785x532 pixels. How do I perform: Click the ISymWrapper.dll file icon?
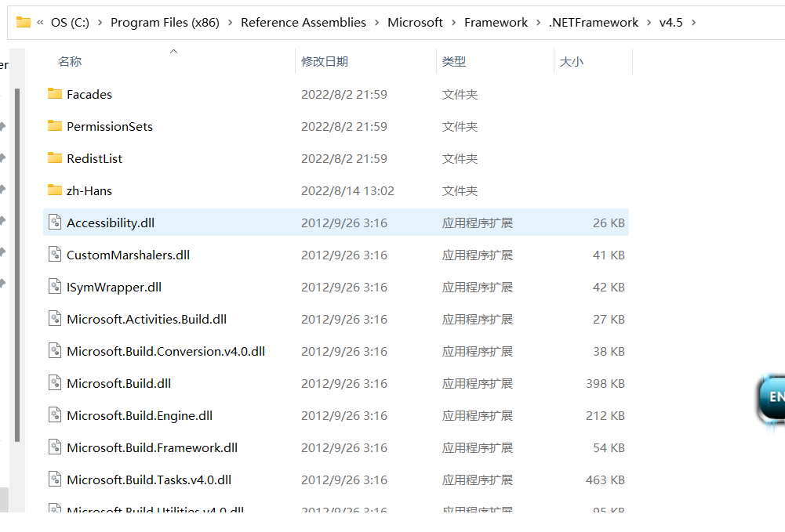point(55,287)
